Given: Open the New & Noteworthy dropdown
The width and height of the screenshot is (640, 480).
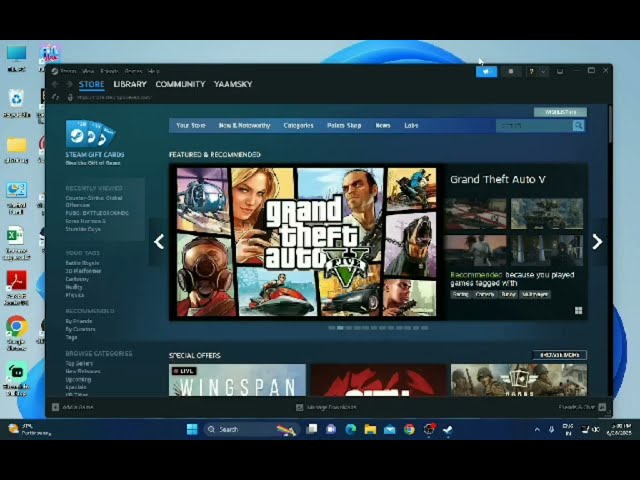Looking at the screenshot, I should pos(244,125).
